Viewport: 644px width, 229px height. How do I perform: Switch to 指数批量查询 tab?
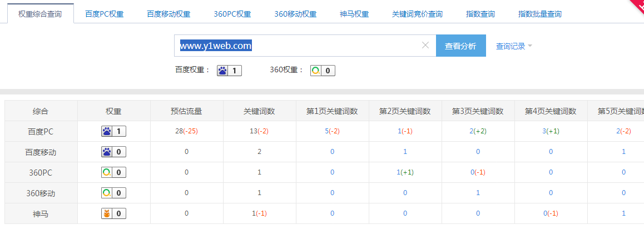(x=539, y=14)
